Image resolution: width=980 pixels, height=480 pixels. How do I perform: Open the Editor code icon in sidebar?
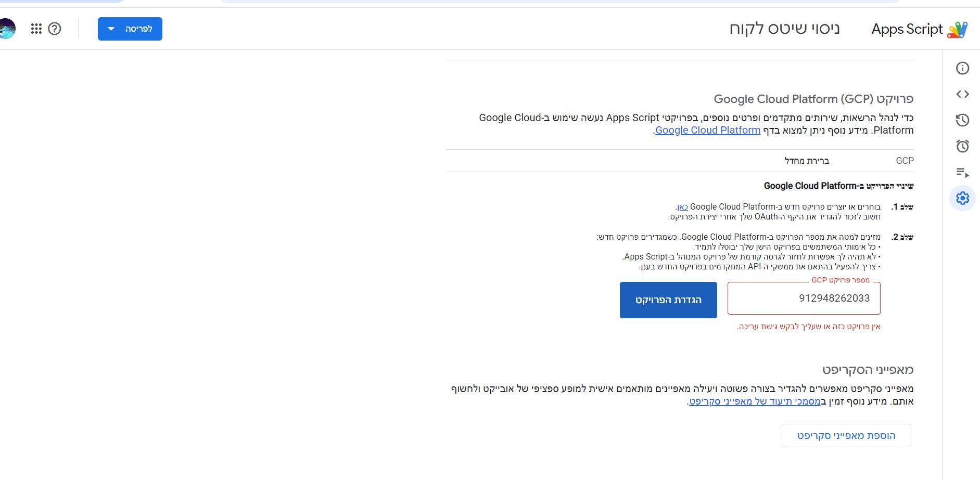pos(962,94)
